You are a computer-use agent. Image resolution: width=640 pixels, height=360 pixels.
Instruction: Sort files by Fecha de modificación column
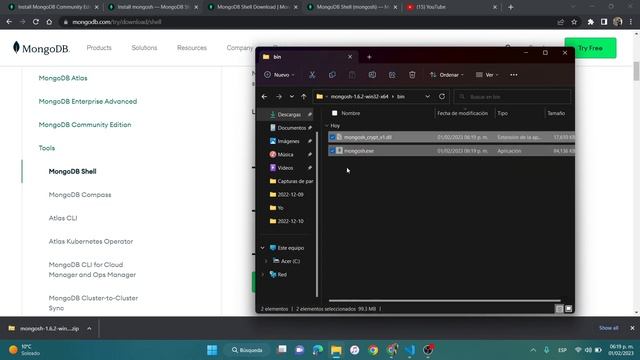point(462,113)
